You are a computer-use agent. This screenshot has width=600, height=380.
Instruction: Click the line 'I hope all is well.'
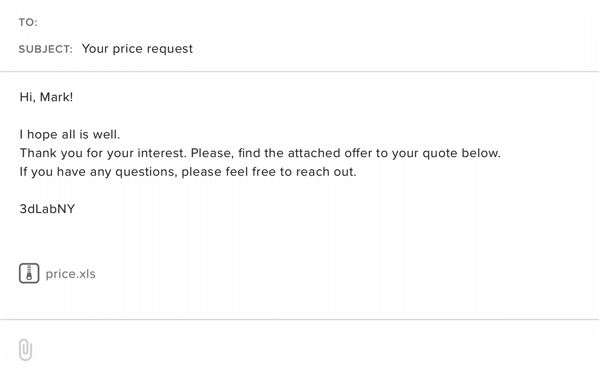pyautogui.click(x=70, y=134)
